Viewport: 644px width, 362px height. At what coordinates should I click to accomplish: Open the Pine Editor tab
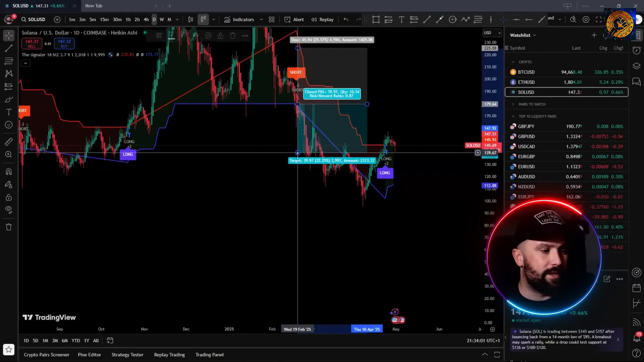coord(89,355)
